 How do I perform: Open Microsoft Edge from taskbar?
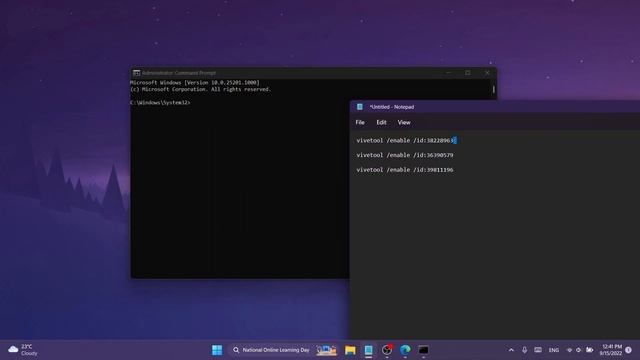point(405,350)
